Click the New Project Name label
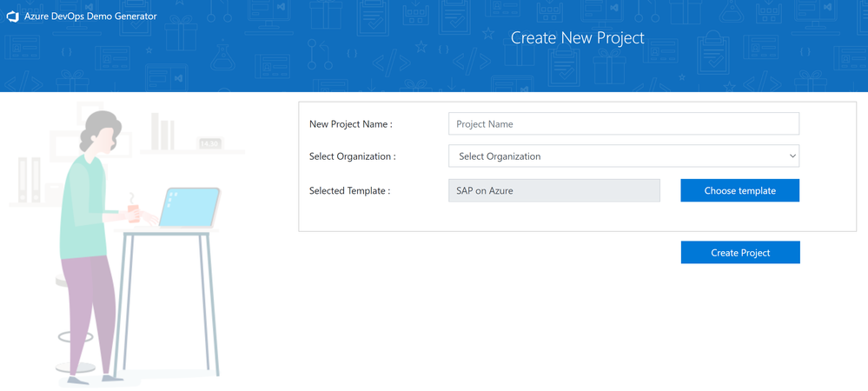Image resolution: width=868 pixels, height=391 pixels. pyautogui.click(x=351, y=124)
